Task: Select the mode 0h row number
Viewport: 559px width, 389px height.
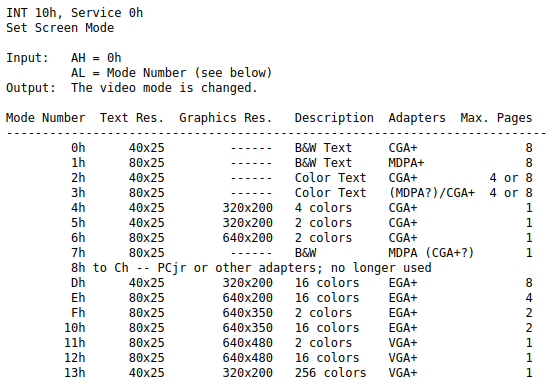Action: click(78, 148)
